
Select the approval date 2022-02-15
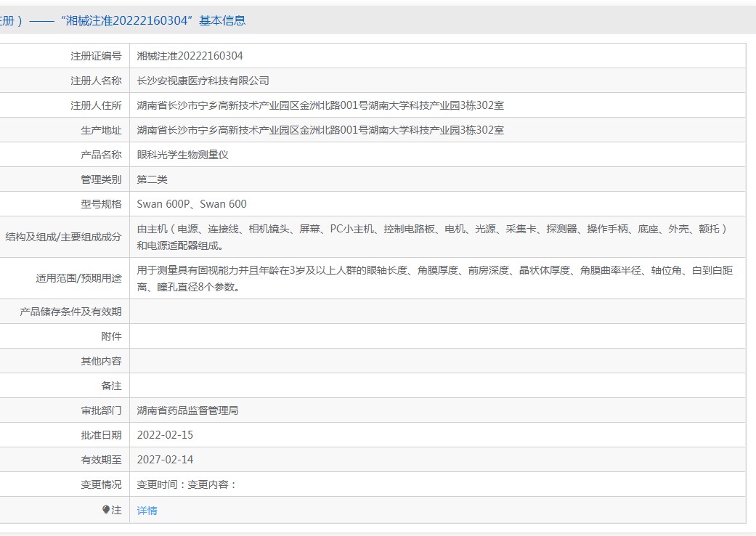tap(165, 435)
